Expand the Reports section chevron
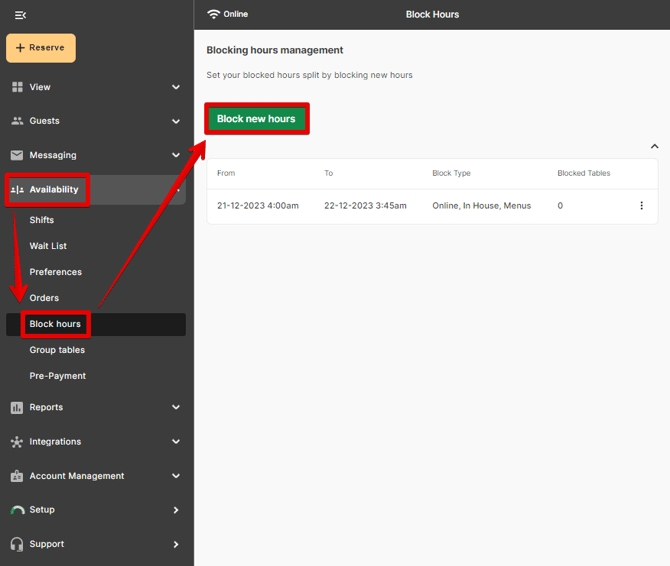This screenshot has height=566, width=670. (x=176, y=408)
